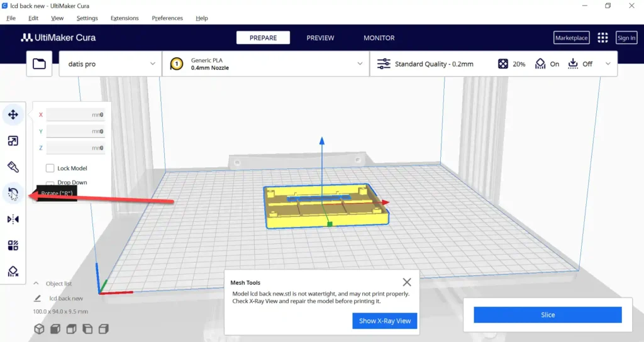Click the UltiMaker Cura logo

(58, 37)
